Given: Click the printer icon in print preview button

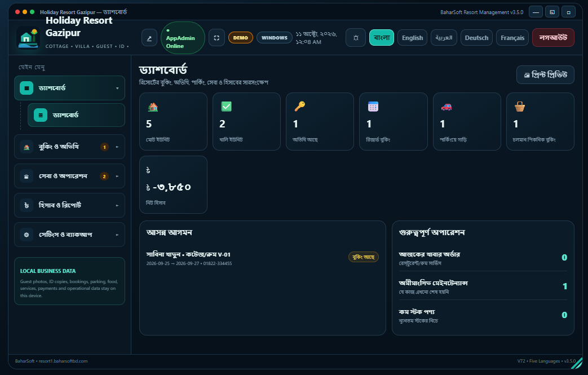Looking at the screenshot, I should pyautogui.click(x=527, y=75).
